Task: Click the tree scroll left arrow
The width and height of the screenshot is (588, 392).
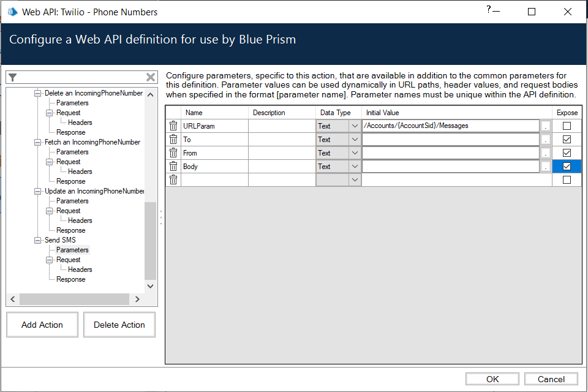Action: click(x=13, y=299)
